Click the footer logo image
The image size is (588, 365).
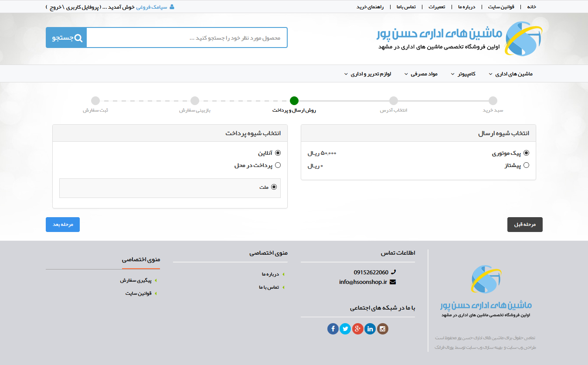click(486, 279)
